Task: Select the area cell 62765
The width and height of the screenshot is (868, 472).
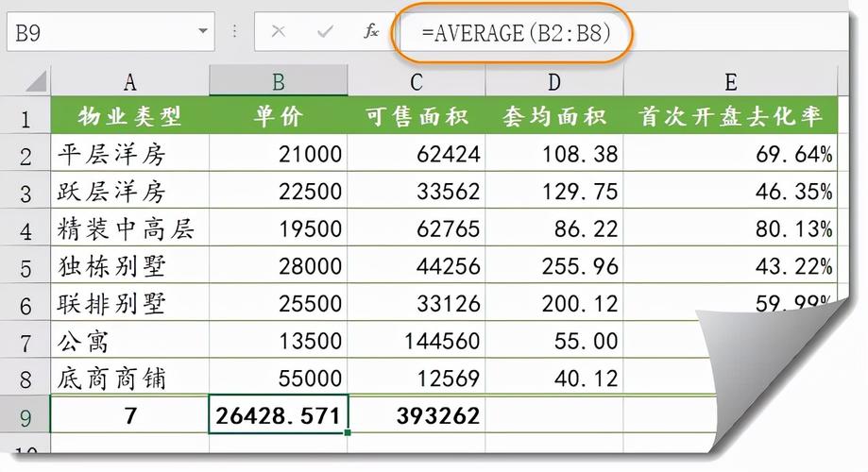Action: pos(417,228)
